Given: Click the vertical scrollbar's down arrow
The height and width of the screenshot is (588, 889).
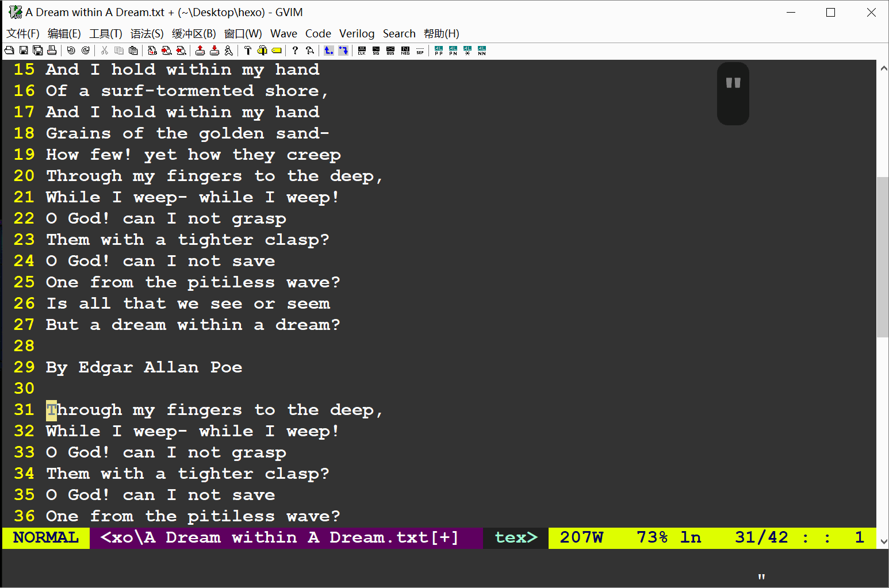Looking at the screenshot, I should pos(883,541).
